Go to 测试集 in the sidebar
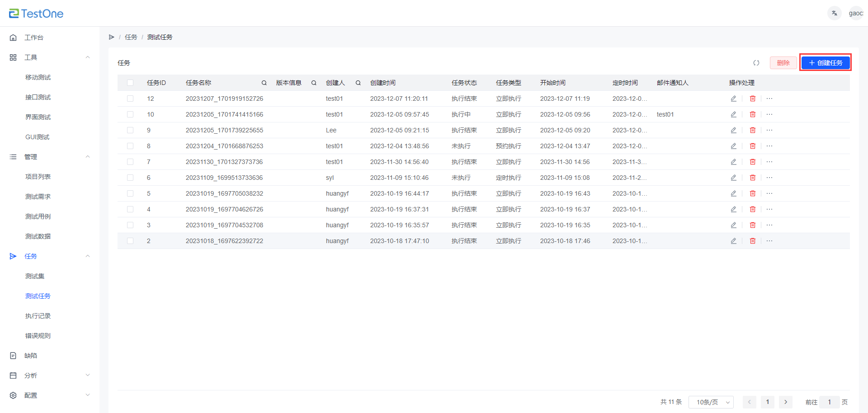 (35, 276)
